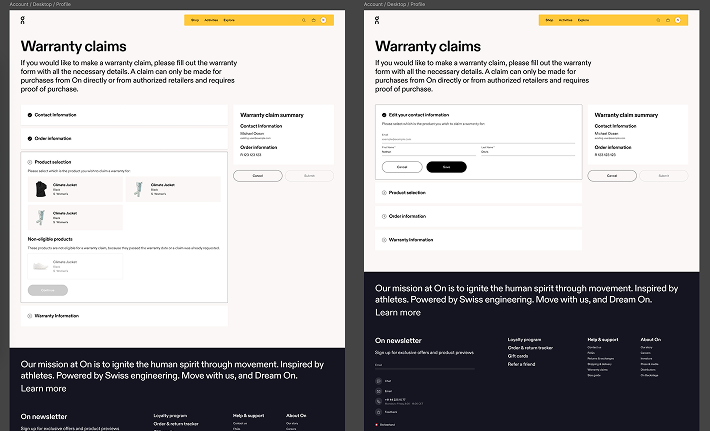This screenshot has width=710, height=431.
Task: Click check icon beside Contact information, left frame
Action: pos(30,115)
